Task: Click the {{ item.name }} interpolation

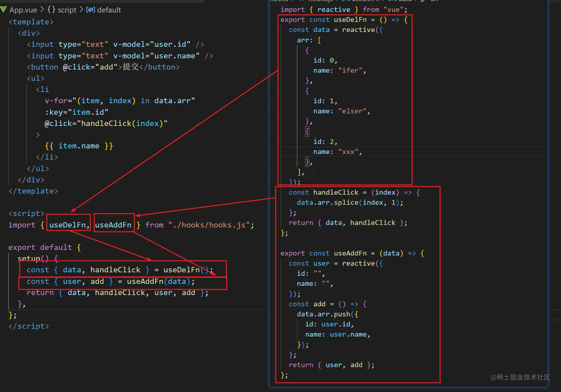Action: click(x=79, y=146)
